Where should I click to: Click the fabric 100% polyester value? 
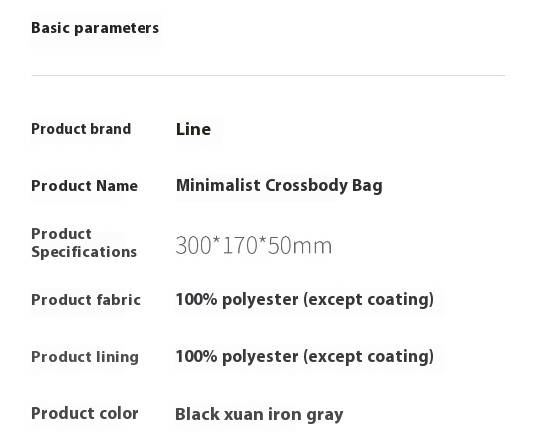(x=304, y=300)
